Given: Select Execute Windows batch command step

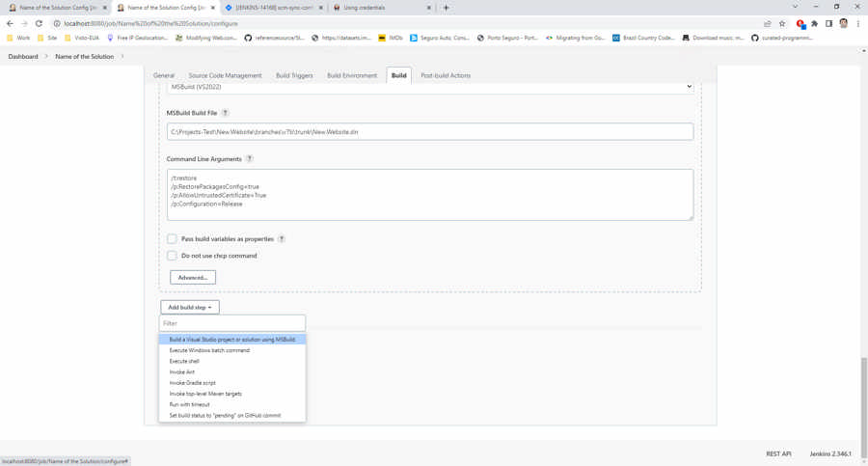Looking at the screenshot, I should coord(209,350).
